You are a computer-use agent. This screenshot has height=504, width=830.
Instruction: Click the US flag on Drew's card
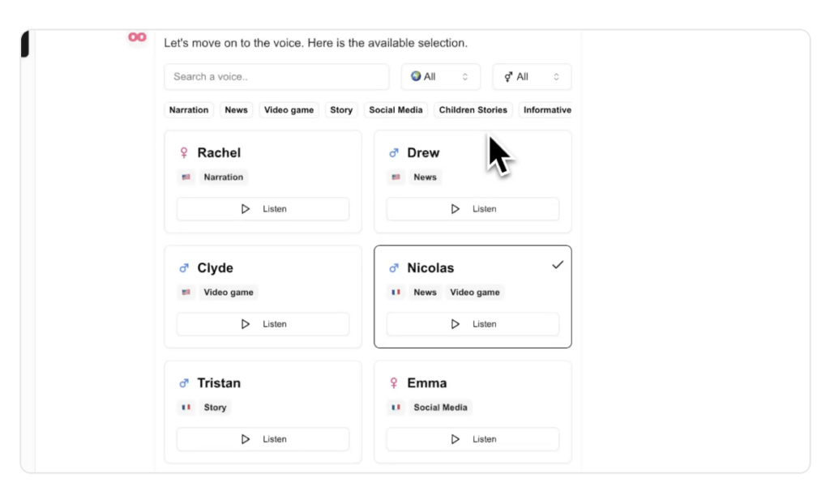396,177
